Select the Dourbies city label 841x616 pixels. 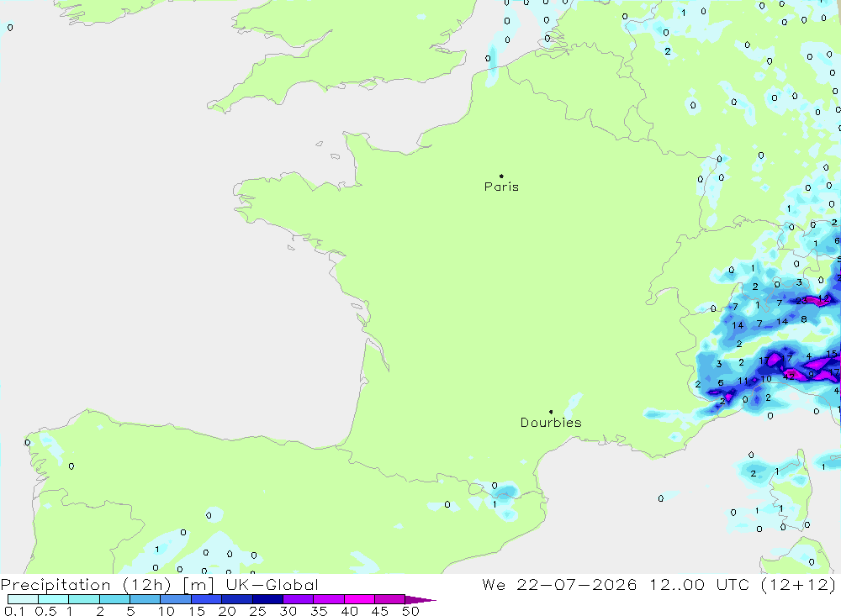point(551,423)
